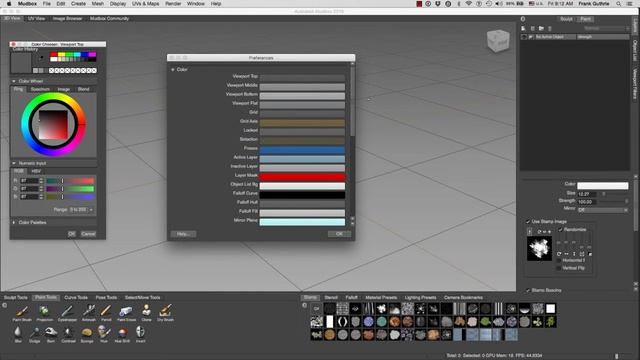Click the Mirror Plane cyan color swatch
Screen dimensions: 640x360
pos(302,222)
